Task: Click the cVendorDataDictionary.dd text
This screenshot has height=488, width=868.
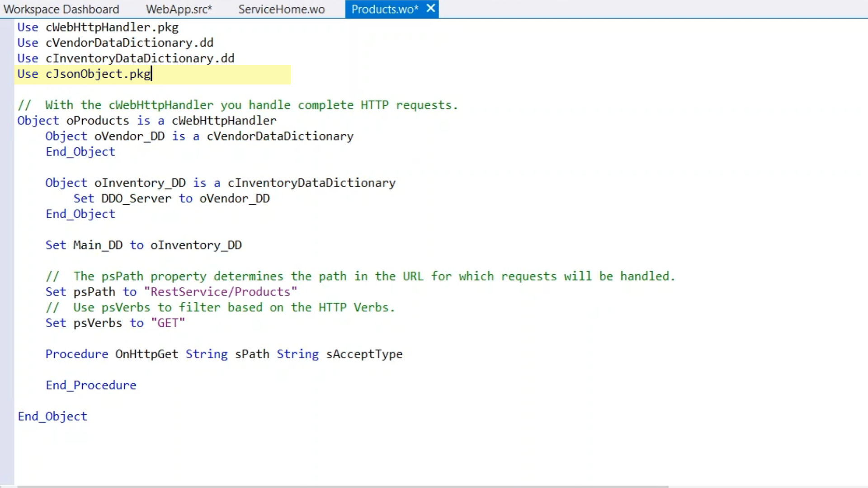Action: coord(129,43)
